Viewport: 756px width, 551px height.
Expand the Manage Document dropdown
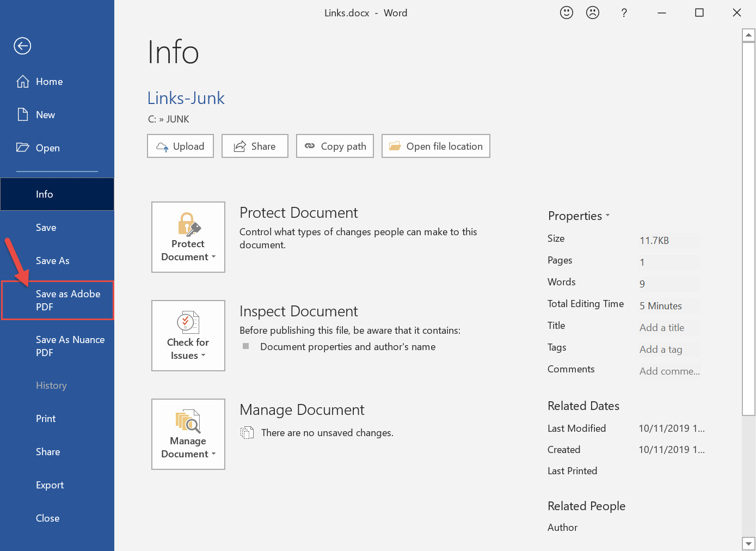[188, 434]
